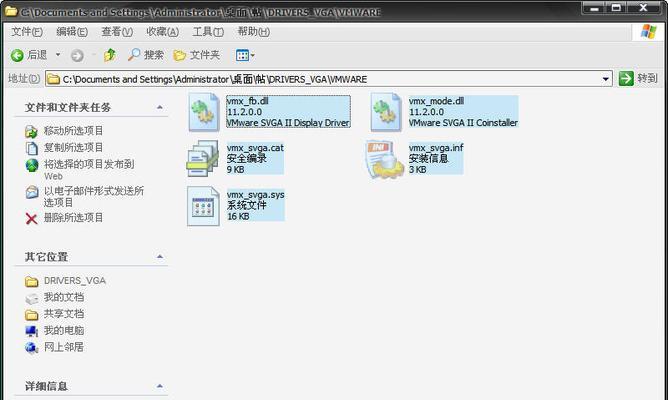Click the 安装信息 file type text
Viewport: 668px width, 400px height.
[x=428, y=158]
